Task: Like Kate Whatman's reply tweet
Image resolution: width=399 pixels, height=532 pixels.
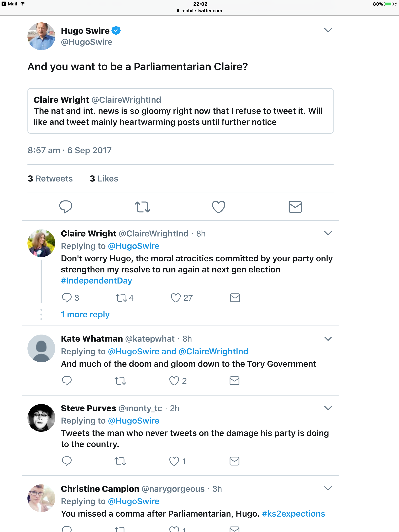Action: (174, 381)
